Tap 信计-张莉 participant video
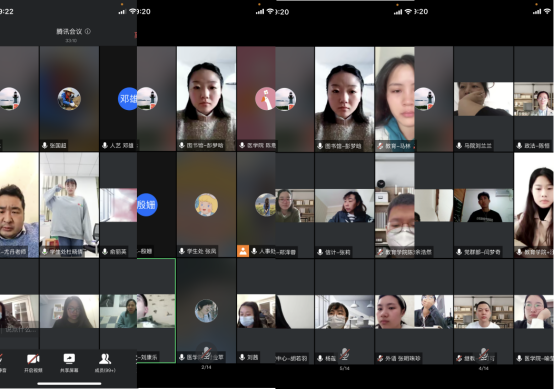 (344, 205)
